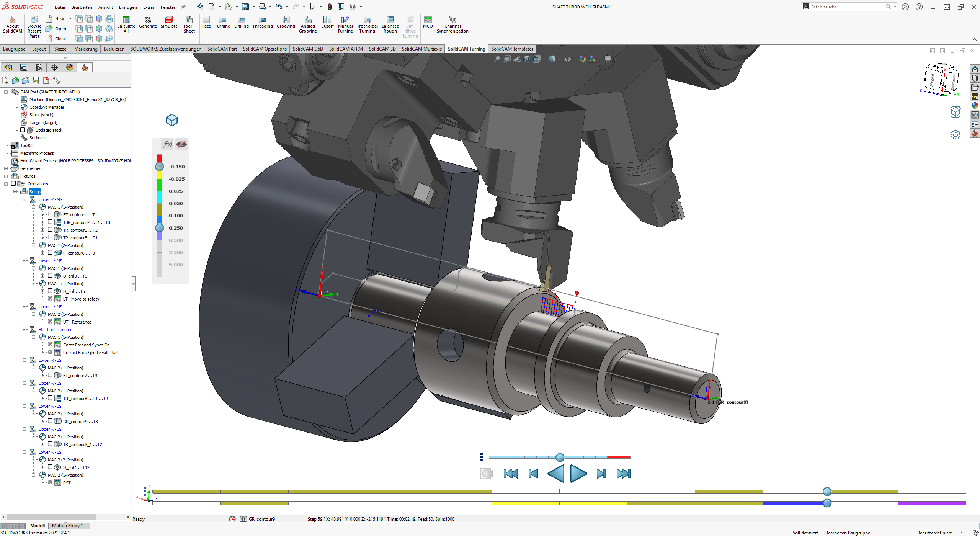Add a Balanced Rough operation
Viewport: 980px width, 536px height.
pyautogui.click(x=390, y=25)
